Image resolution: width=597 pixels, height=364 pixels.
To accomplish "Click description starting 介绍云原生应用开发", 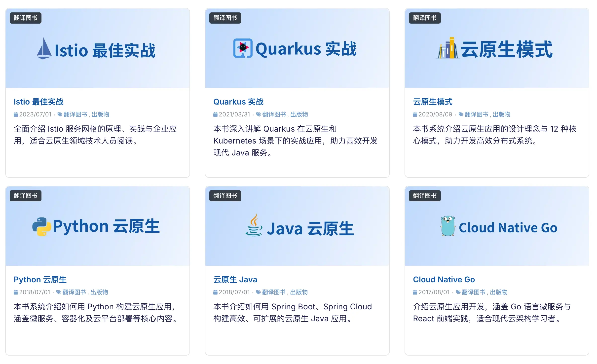I will click(x=492, y=313).
